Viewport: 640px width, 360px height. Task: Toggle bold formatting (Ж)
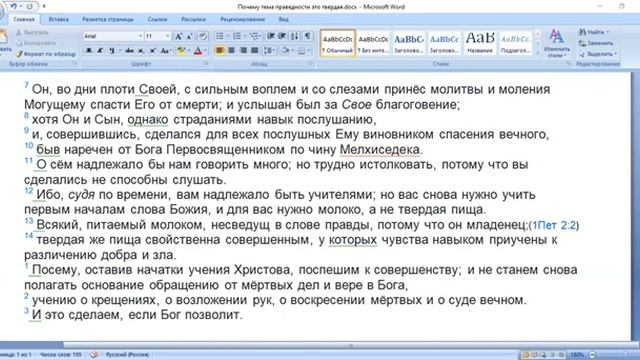tap(89, 51)
